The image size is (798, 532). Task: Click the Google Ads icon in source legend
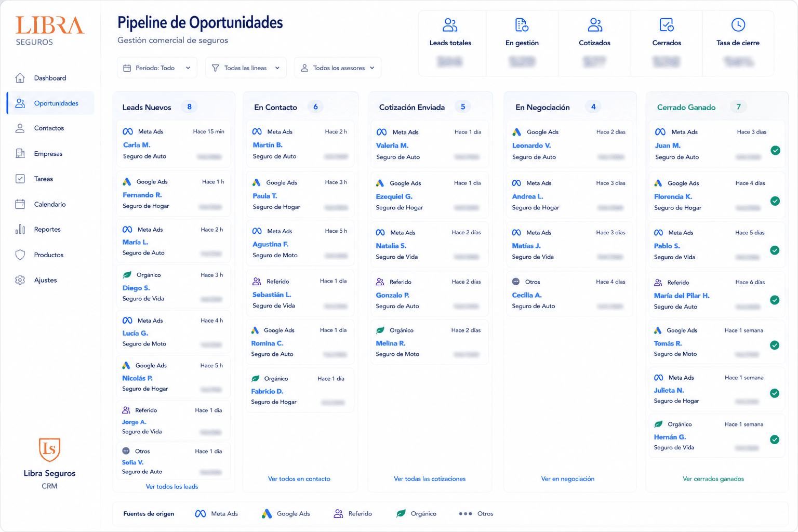click(x=267, y=514)
